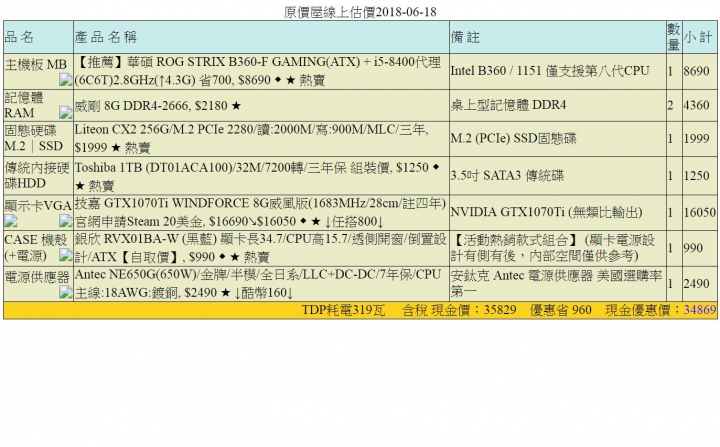Click the 技嘉 GTX1070Ti WINDFORCE product text

[260, 212]
